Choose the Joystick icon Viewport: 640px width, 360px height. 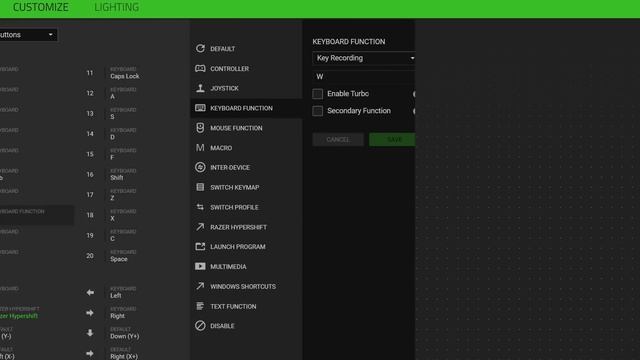[200, 88]
